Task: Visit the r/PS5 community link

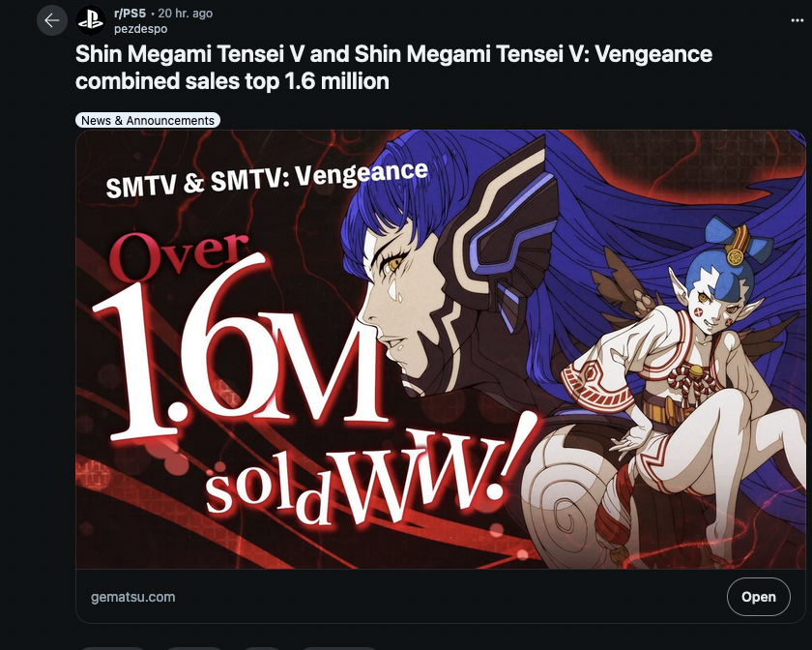Action: 130,13
